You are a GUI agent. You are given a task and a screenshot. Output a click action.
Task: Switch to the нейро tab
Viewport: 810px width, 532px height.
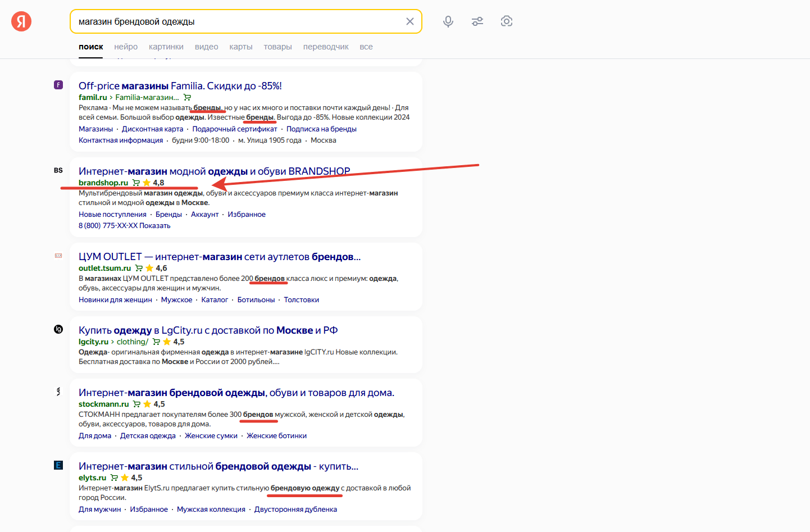(126, 47)
